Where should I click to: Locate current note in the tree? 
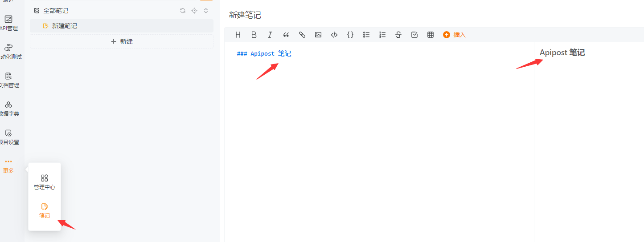pyautogui.click(x=194, y=11)
